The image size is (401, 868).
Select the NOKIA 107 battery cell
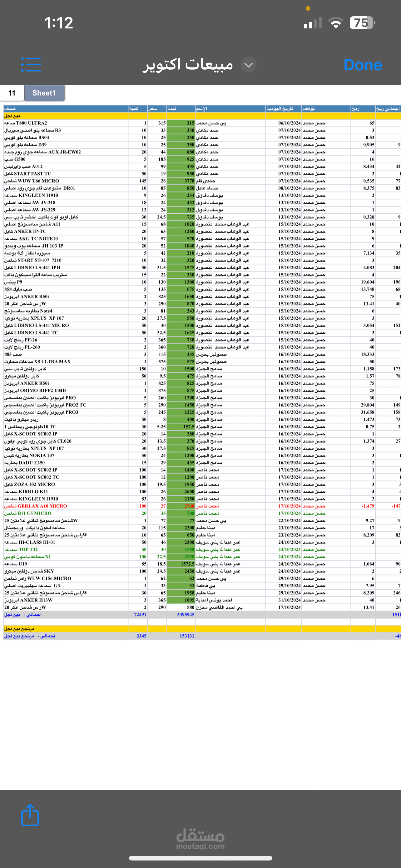pyautogui.click(x=66, y=456)
